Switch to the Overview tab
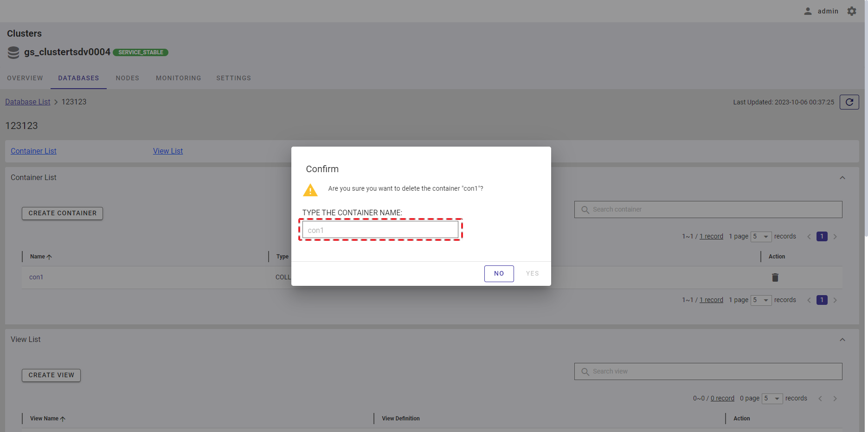868x432 pixels. (25, 78)
